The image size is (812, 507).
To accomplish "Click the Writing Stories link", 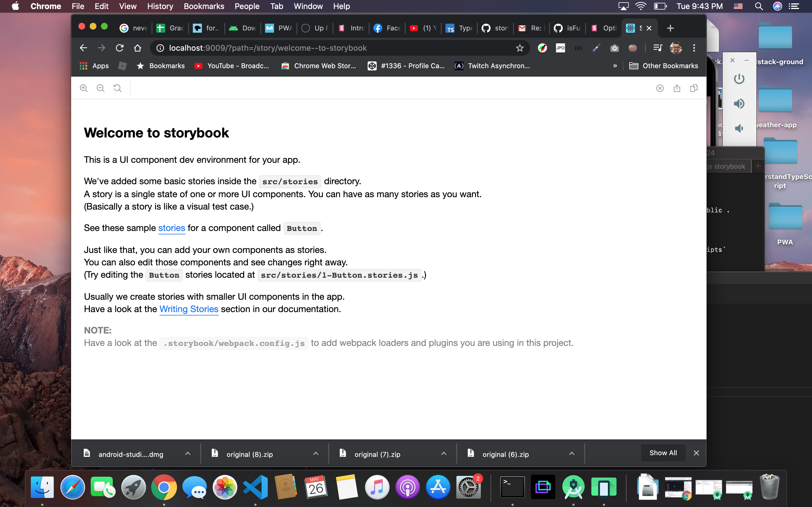I will click(189, 309).
